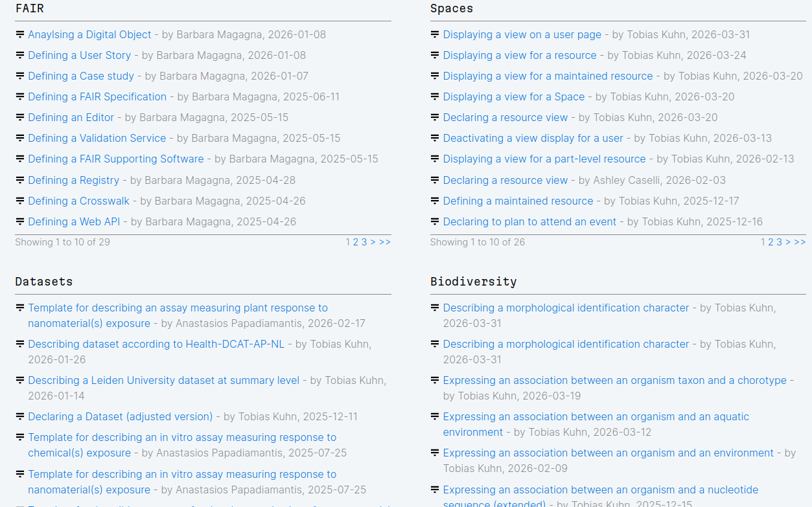Open Defining a FAIR Specification template
The height and width of the screenshot is (507, 812).
pyautogui.click(x=97, y=97)
